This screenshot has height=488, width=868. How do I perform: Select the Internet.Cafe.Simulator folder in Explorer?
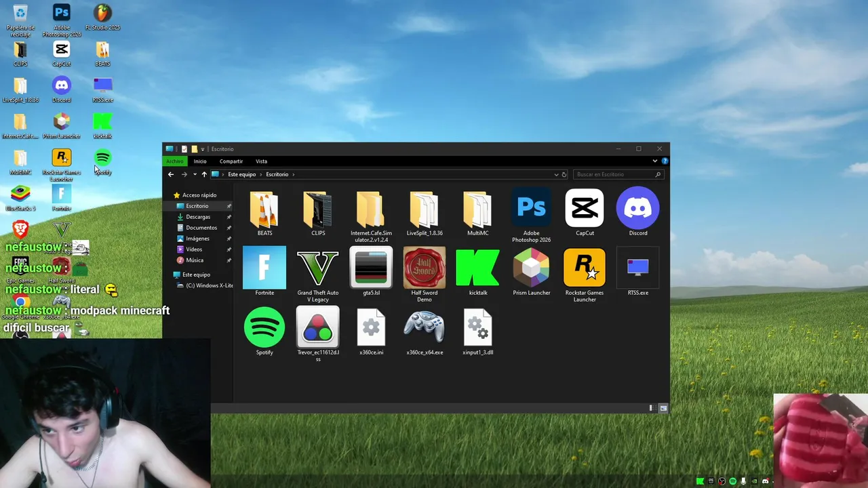(371, 216)
